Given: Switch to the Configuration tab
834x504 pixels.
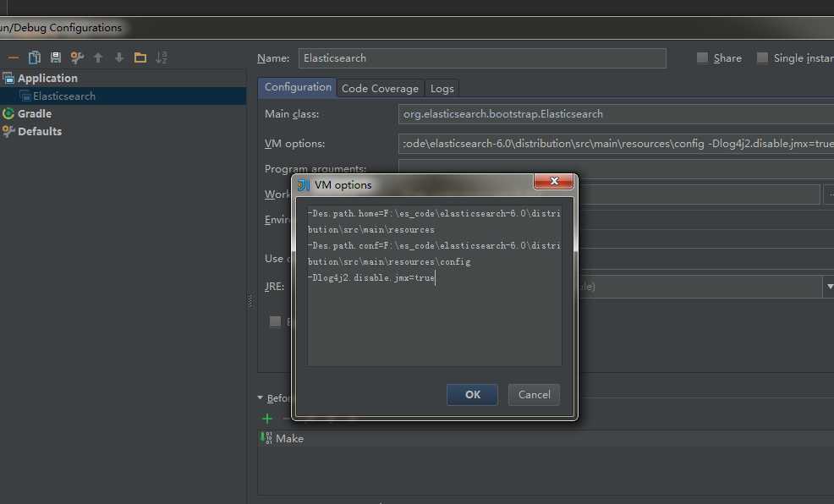Looking at the screenshot, I should pyautogui.click(x=298, y=87).
